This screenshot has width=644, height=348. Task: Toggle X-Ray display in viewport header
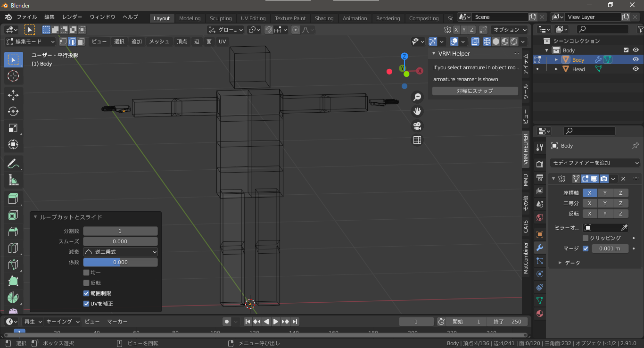(475, 41)
